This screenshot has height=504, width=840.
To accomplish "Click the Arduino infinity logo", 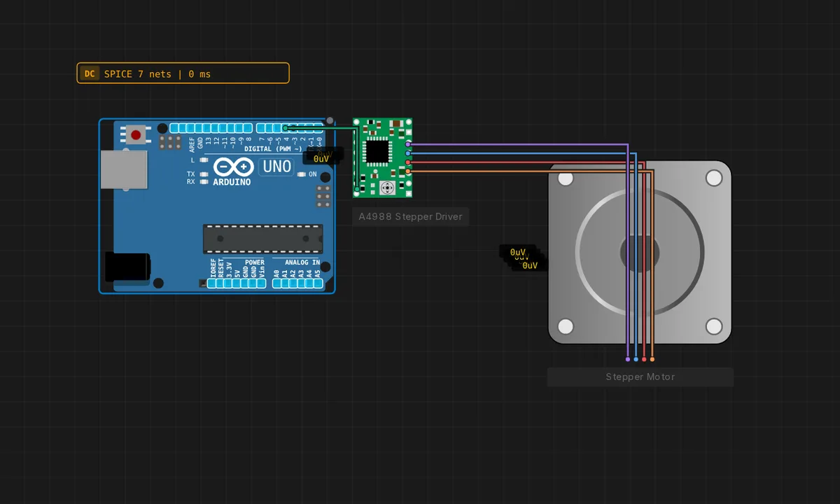I will click(234, 167).
